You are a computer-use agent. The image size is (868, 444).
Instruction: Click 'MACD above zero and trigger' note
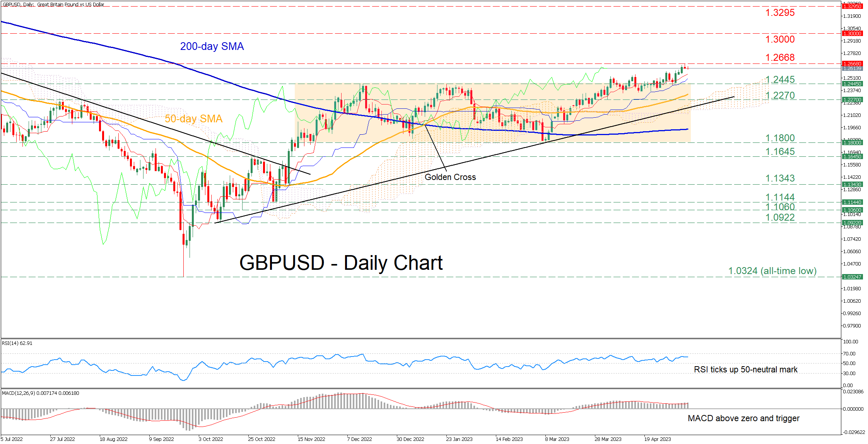click(743, 418)
